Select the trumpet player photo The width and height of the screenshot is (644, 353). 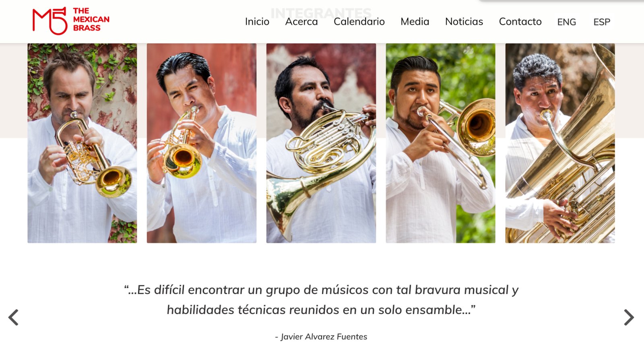[202, 143]
